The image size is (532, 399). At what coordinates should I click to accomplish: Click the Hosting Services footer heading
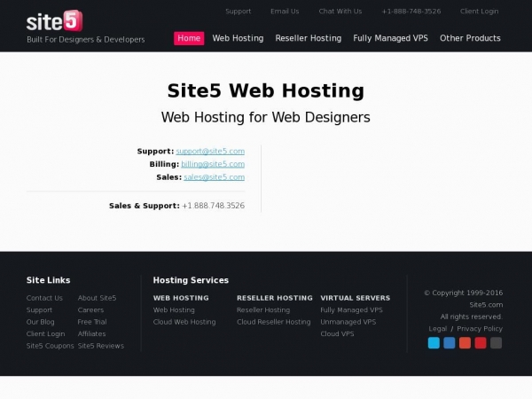coord(191,280)
